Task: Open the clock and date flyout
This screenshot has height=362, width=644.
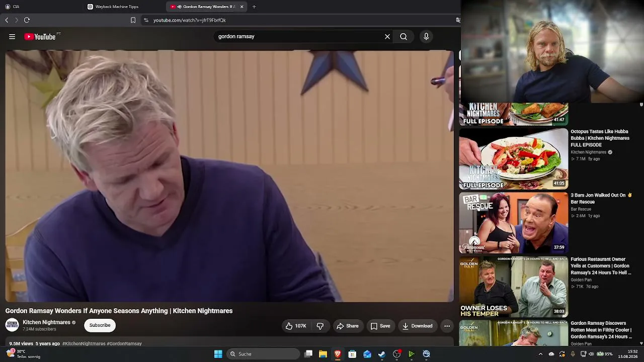Action: (x=628, y=354)
